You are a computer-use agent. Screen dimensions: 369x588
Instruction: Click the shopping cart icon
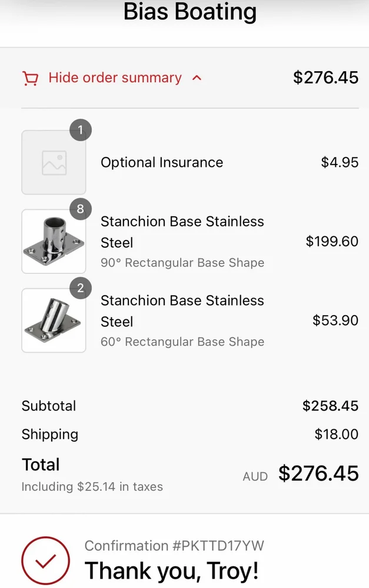coord(29,78)
